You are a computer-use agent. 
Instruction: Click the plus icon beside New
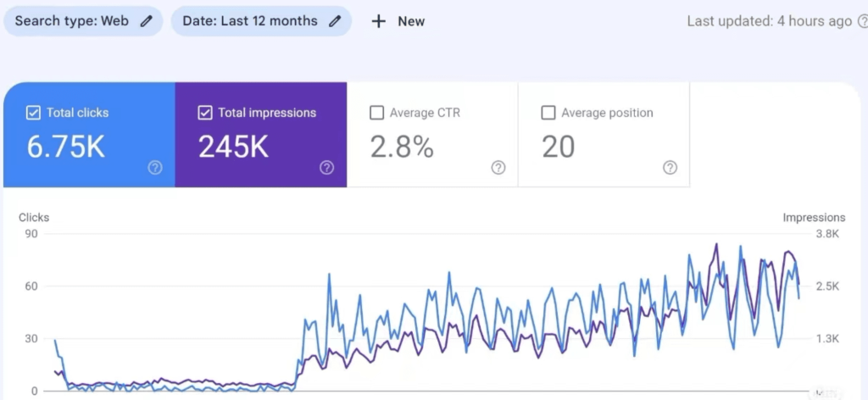[378, 21]
